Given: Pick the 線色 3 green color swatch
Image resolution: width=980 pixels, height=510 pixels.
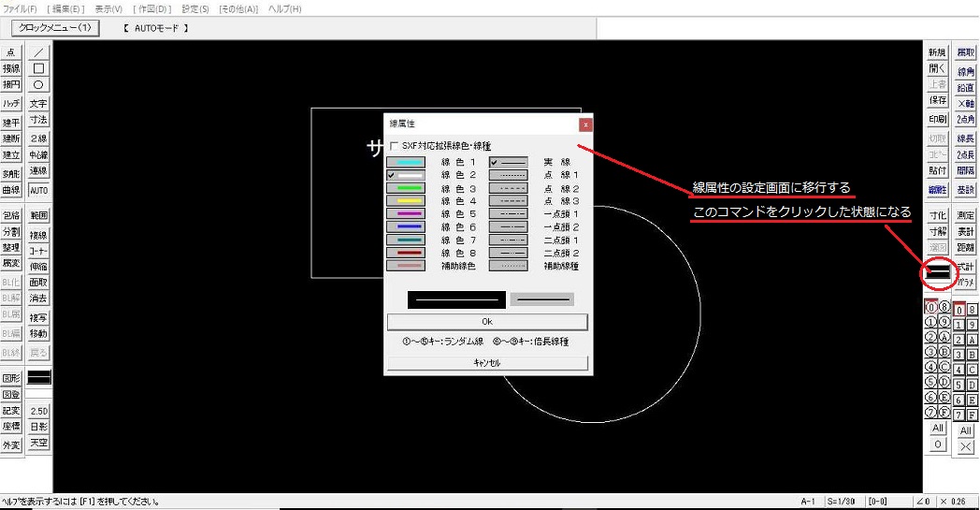Looking at the screenshot, I should [x=405, y=188].
